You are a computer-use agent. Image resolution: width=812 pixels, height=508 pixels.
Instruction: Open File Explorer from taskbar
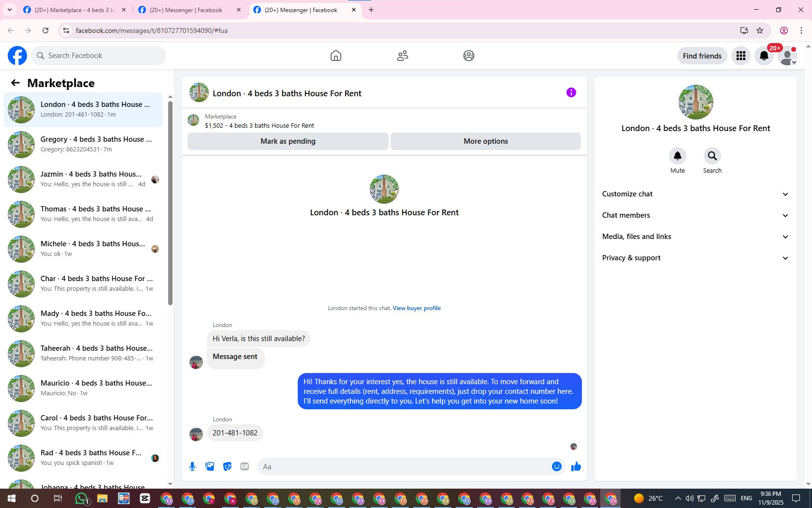pyautogui.click(x=102, y=498)
